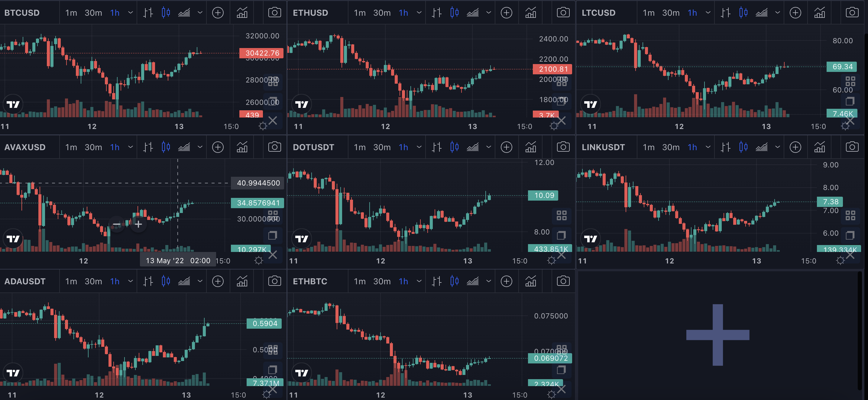Take a snapshot of the BTCUSD chart
The width and height of the screenshot is (868, 400).
[274, 13]
